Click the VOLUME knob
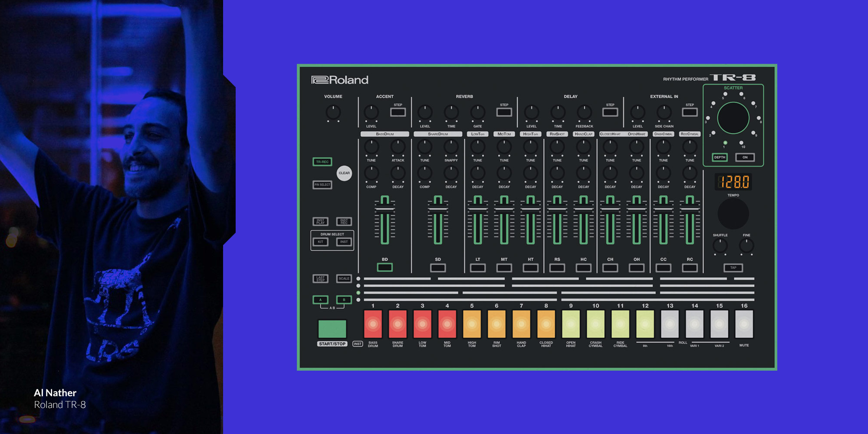868x434 pixels. (333, 113)
